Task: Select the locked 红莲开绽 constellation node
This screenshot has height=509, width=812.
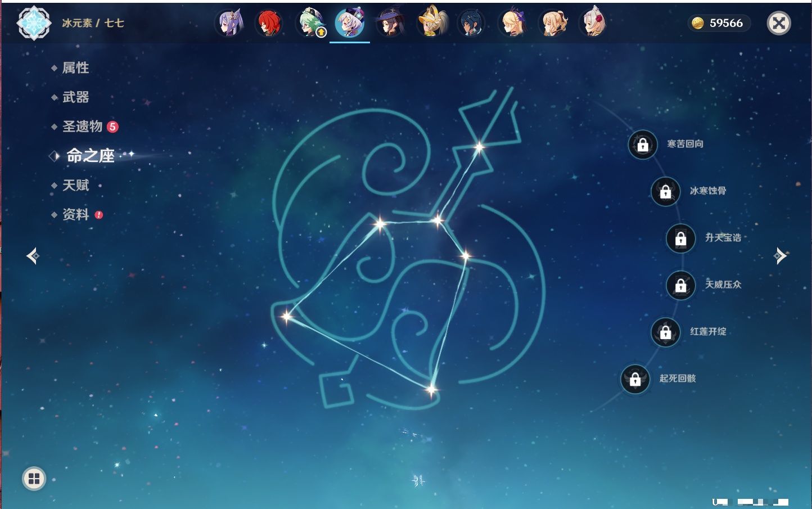Action: click(x=665, y=332)
